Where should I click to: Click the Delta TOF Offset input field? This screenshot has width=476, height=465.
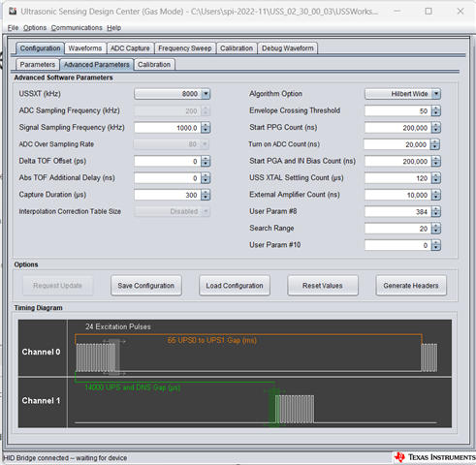tap(168, 161)
